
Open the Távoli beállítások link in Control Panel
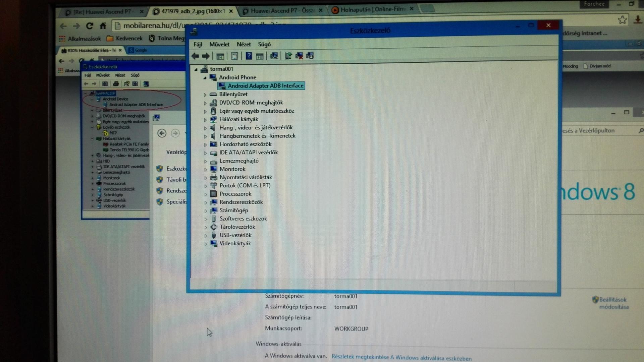[x=176, y=180]
